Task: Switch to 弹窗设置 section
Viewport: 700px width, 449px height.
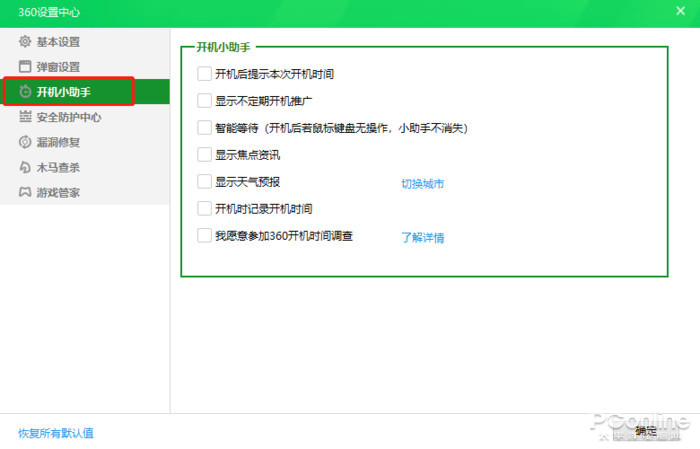Action: [85, 67]
